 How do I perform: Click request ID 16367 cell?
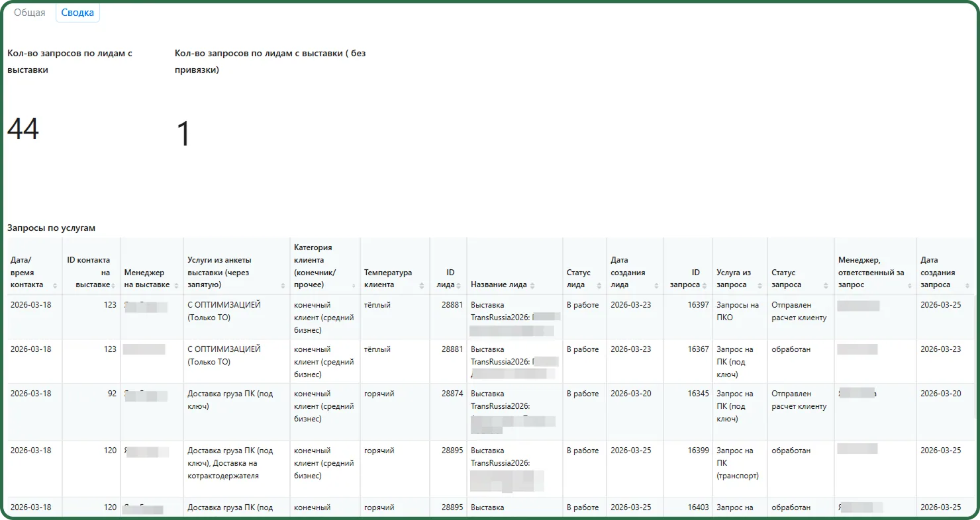pyautogui.click(x=688, y=361)
